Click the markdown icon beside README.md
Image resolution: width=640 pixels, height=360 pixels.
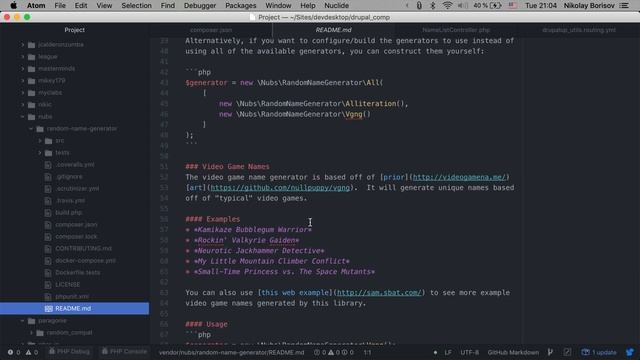pos(49,309)
